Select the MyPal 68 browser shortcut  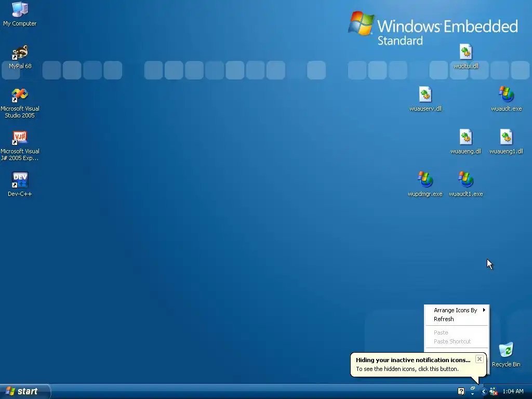[20, 57]
